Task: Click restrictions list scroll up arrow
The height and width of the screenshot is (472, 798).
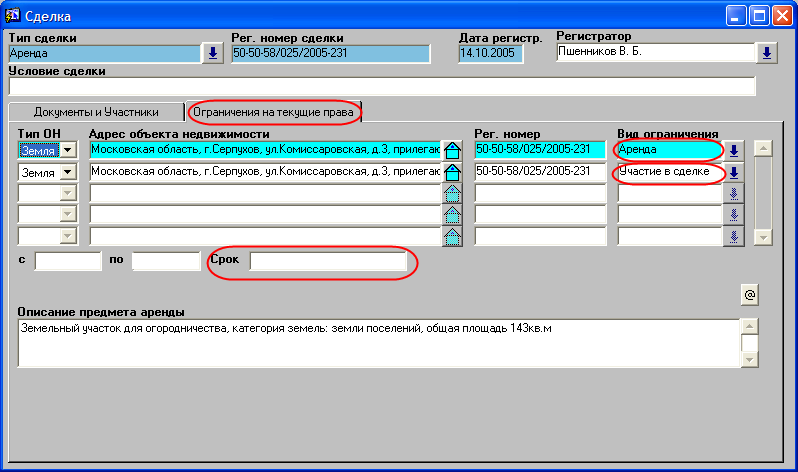Action: [x=763, y=148]
